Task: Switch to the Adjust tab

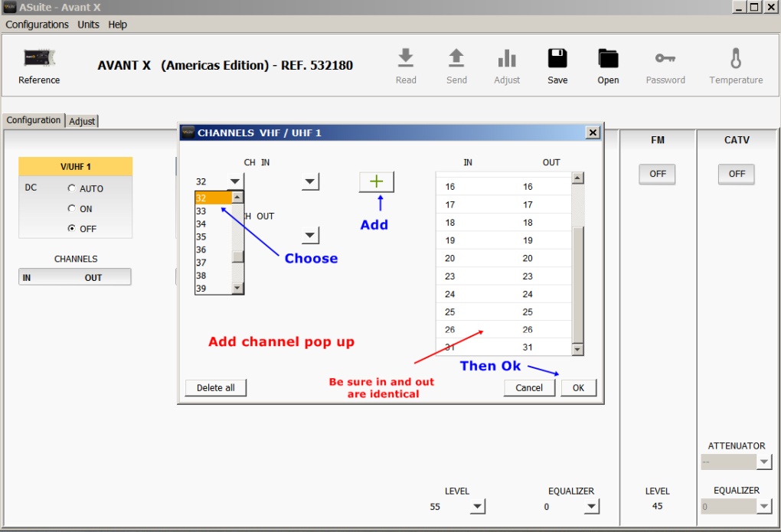Action: click(x=83, y=121)
